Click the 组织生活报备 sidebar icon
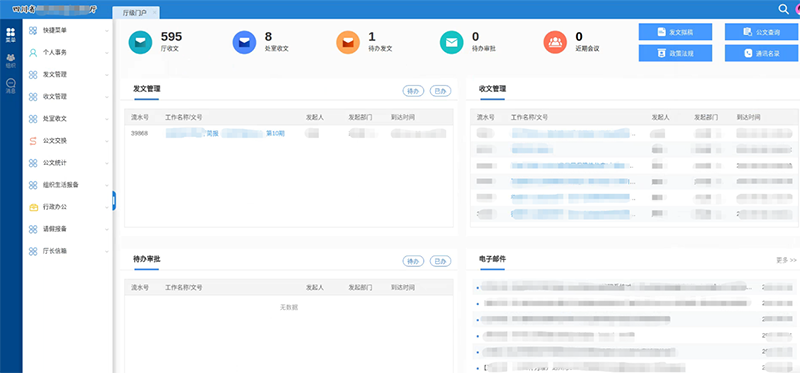800x373 pixels. point(33,185)
